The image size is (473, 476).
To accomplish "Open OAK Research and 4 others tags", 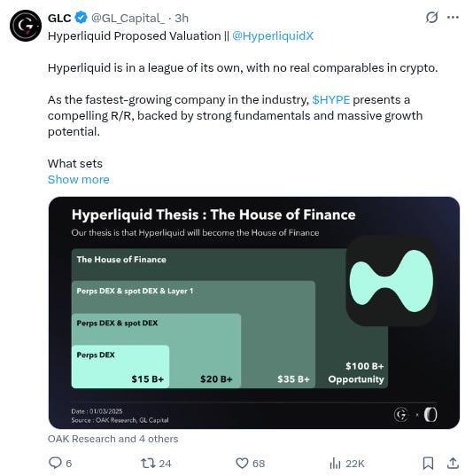I will [x=112, y=439].
